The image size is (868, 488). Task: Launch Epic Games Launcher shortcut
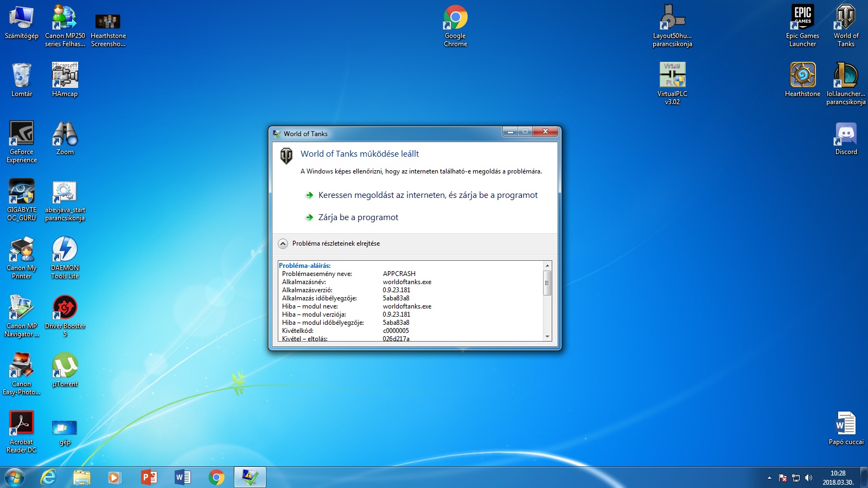[x=803, y=26]
